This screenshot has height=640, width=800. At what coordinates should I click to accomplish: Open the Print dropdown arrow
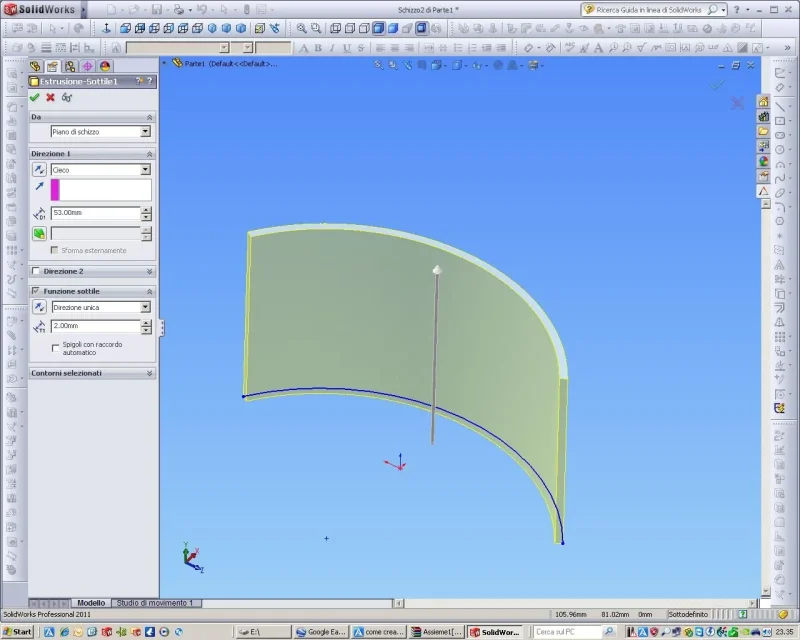pyautogui.click(x=190, y=10)
